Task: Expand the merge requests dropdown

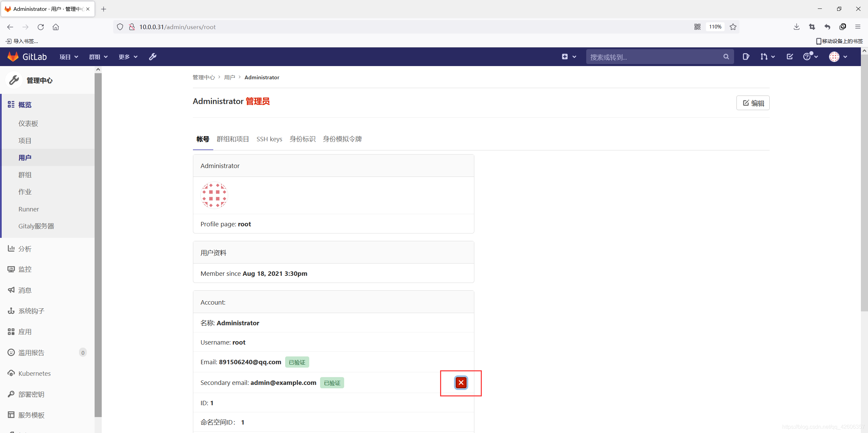Action: click(767, 57)
